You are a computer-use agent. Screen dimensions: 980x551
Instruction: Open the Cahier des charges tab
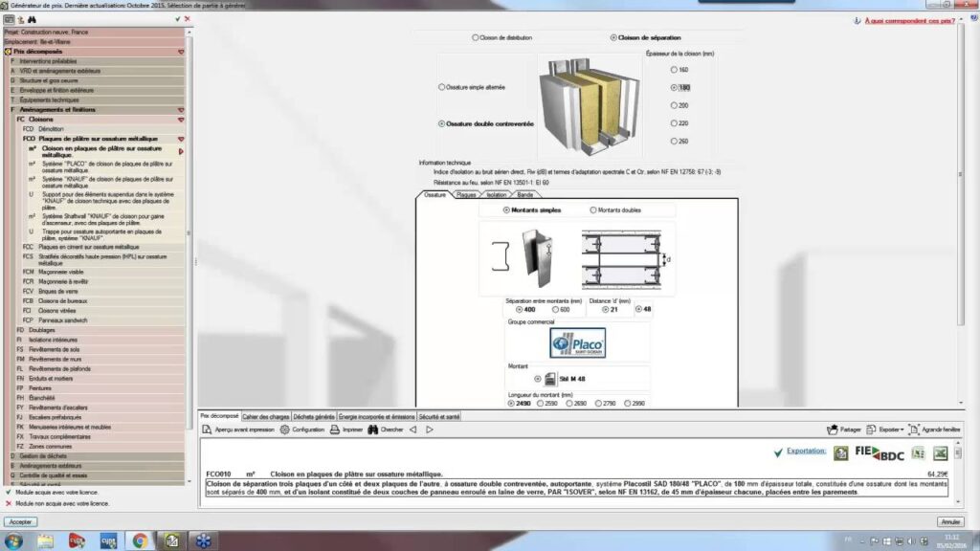click(267, 416)
